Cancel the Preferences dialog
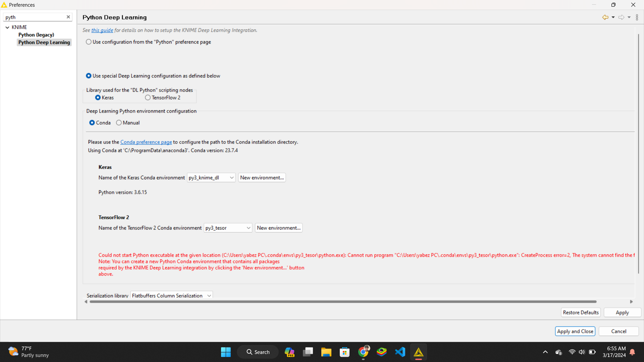The height and width of the screenshot is (362, 644). coord(619,331)
